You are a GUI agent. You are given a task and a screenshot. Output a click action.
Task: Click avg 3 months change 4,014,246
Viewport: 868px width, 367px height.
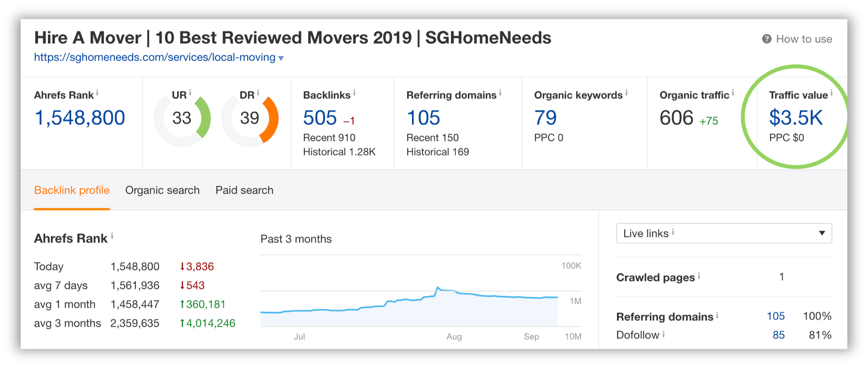[x=207, y=323]
